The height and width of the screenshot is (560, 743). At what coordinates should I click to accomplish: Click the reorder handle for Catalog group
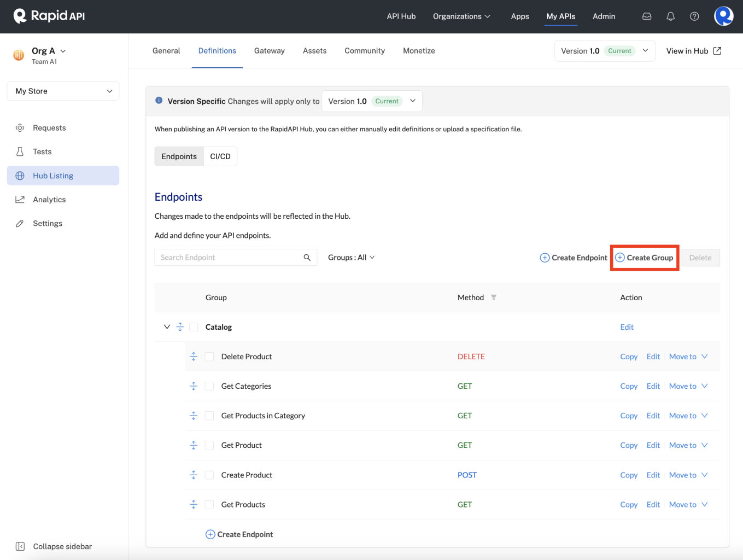tap(180, 327)
